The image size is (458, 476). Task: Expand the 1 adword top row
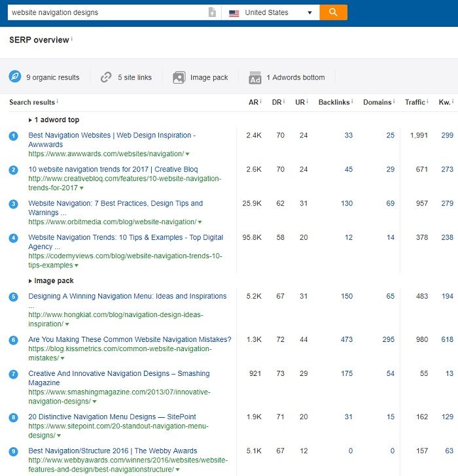[x=54, y=120]
